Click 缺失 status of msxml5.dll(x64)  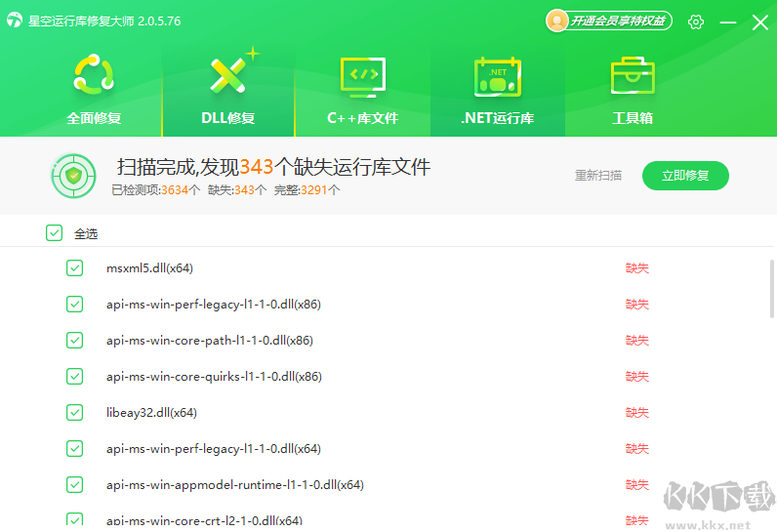click(x=637, y=268)
